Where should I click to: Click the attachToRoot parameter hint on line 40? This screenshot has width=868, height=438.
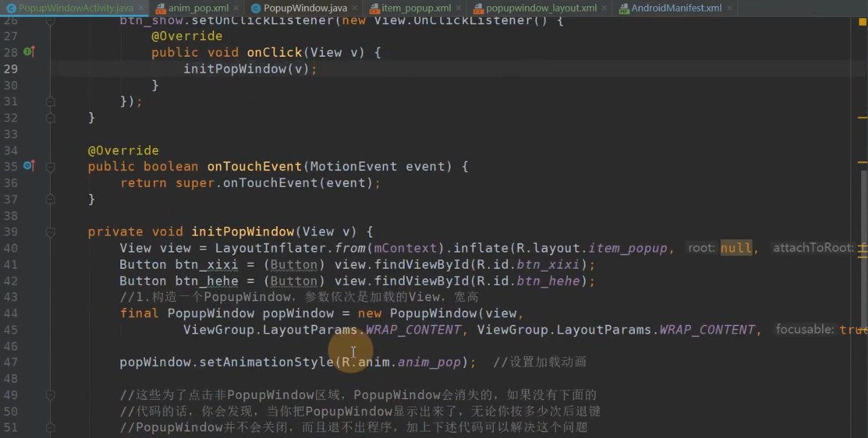[x=813, y=248]
